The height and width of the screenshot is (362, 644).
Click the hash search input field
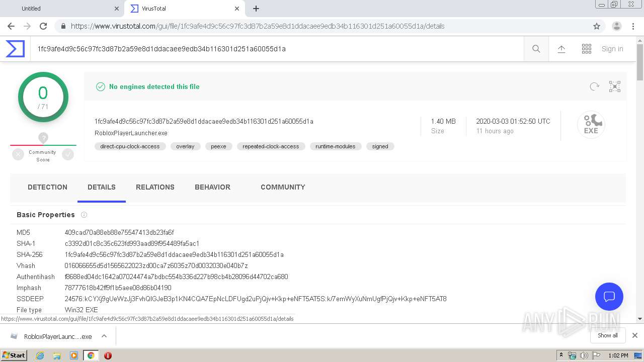coord(277,49)
